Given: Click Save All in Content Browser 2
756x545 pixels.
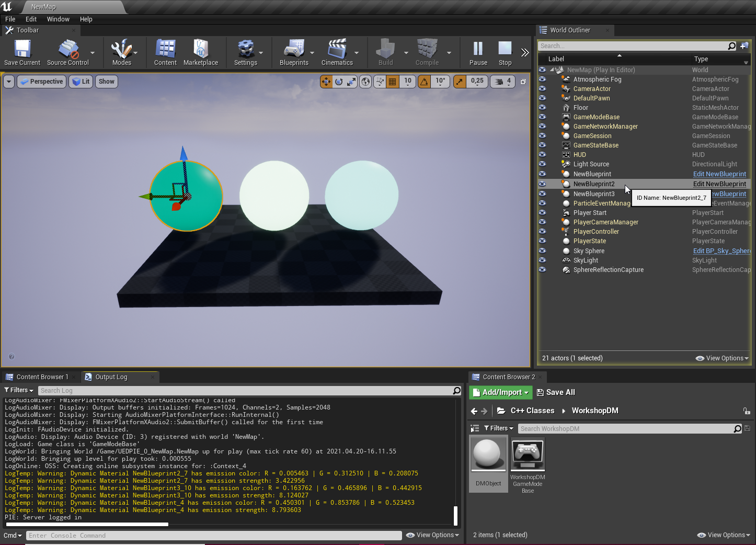Looking at the screenshot, I should tap(556, 392).
